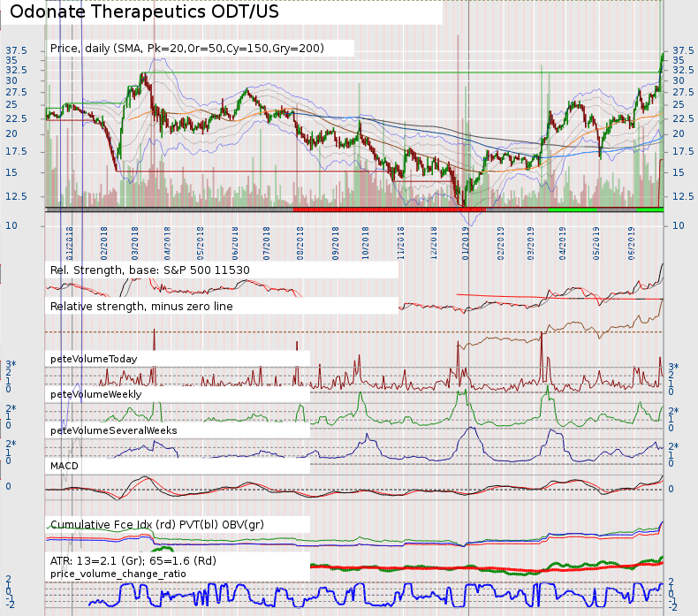Select the 01/2019 date label
Image resolution: width=698 pixels, height=616 pixels.
coord(465,244)
